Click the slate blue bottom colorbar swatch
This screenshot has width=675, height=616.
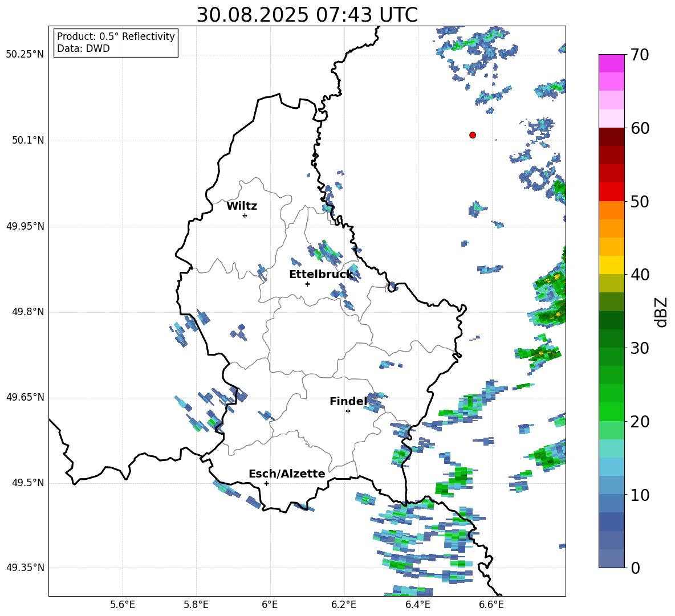point(611,558)
